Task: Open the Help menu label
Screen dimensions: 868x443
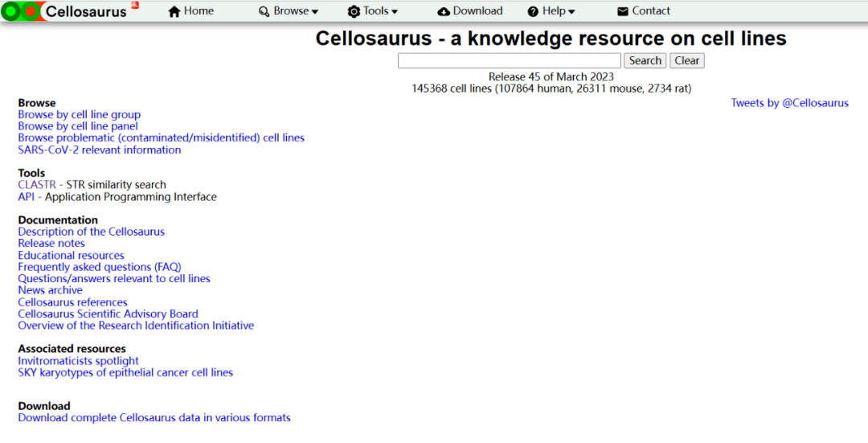Action: click(x=554, y=11)
